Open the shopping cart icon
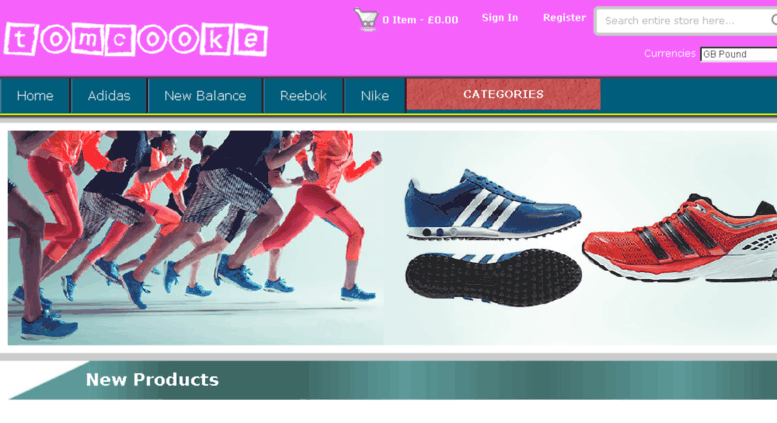 (x=366, y=19)
